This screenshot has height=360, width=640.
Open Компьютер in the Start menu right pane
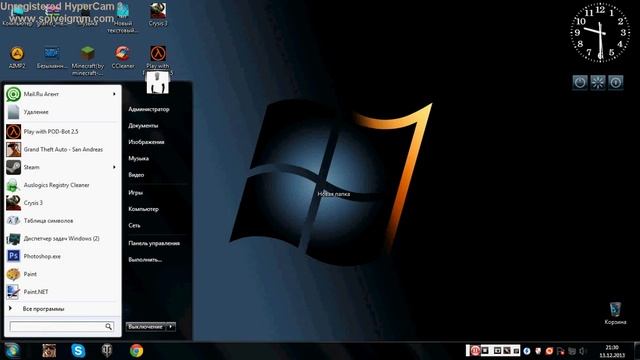coord(143,209)
